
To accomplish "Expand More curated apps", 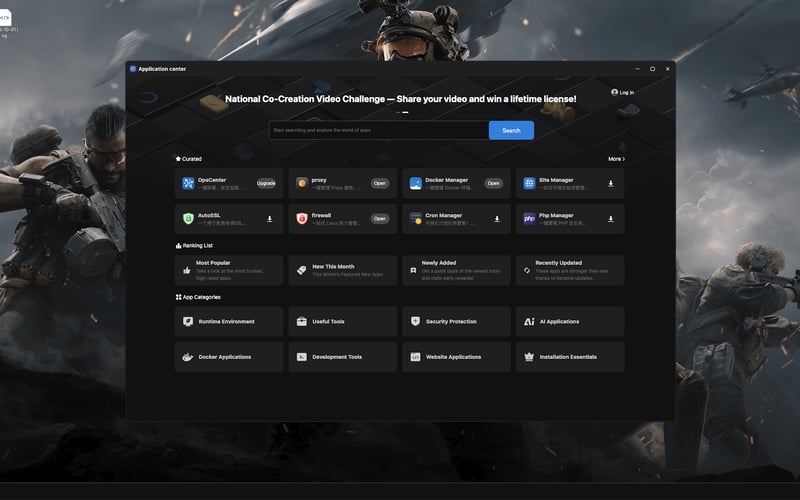I will click(616, 159).
